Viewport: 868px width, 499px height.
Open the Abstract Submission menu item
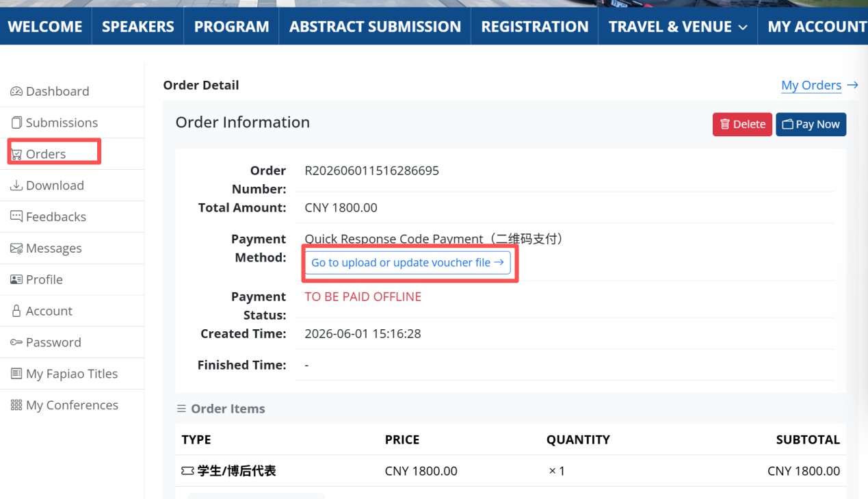tap(375, 27)
